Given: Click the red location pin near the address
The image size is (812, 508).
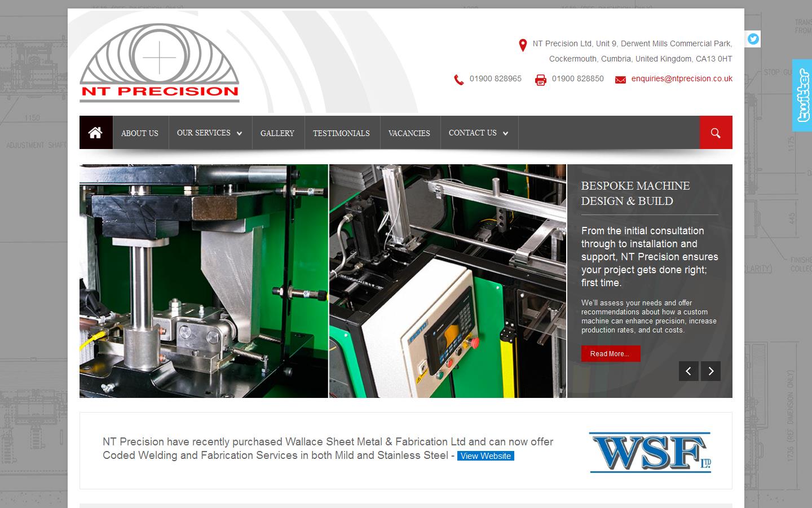Looking at the screenshot, I should pyautogui.click(x=522, y=45).
